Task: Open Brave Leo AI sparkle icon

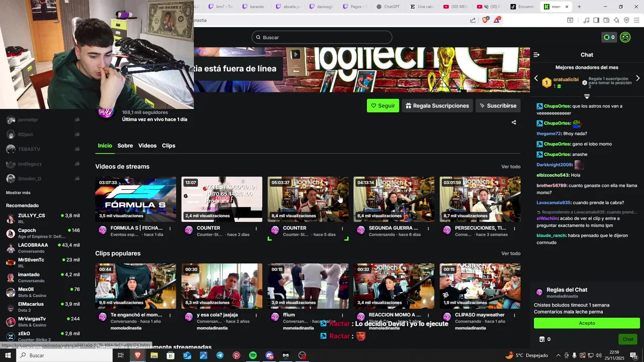Action: click(616, 20)
